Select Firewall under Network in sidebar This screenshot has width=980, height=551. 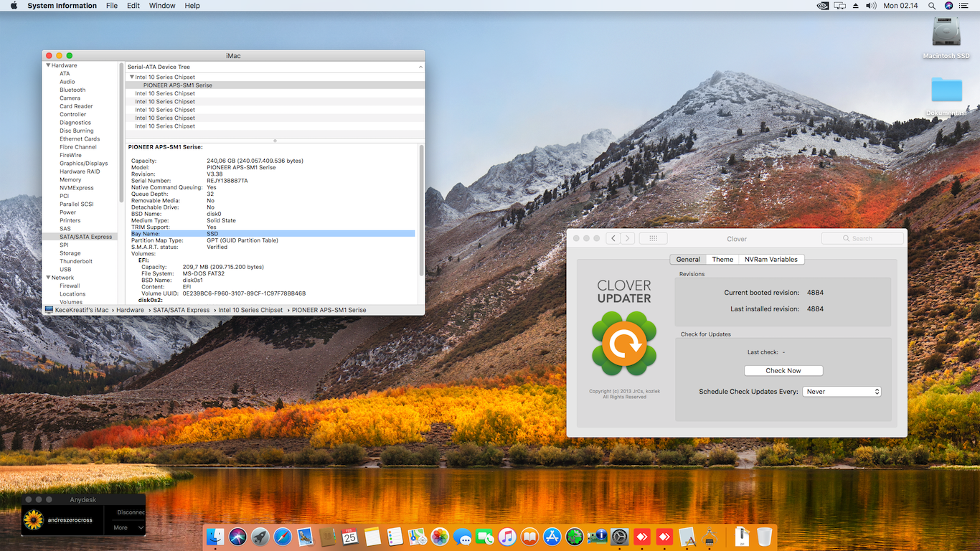click(x=70, y=286)
